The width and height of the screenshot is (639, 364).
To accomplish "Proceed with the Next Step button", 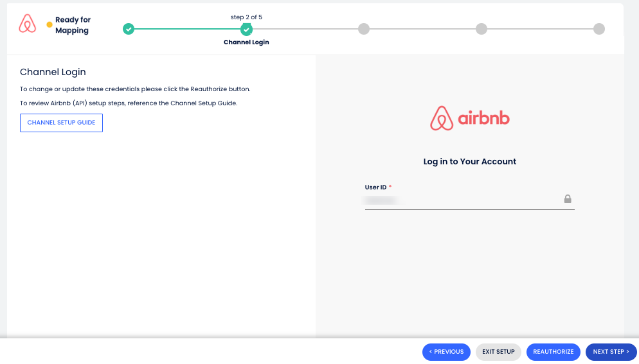I will point(611,352).
